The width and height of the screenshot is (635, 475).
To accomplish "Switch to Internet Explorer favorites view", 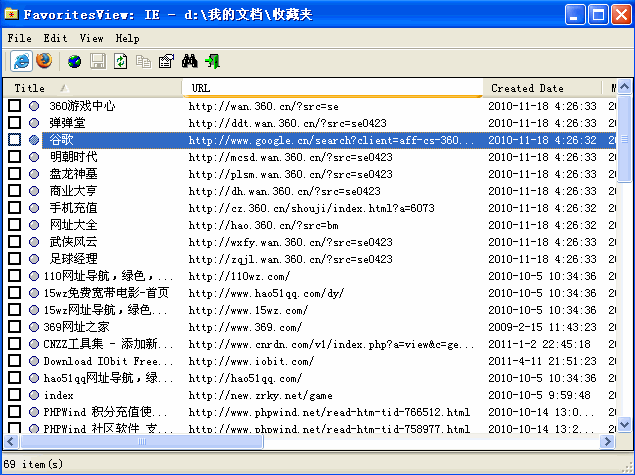I will tap(21, 62).
